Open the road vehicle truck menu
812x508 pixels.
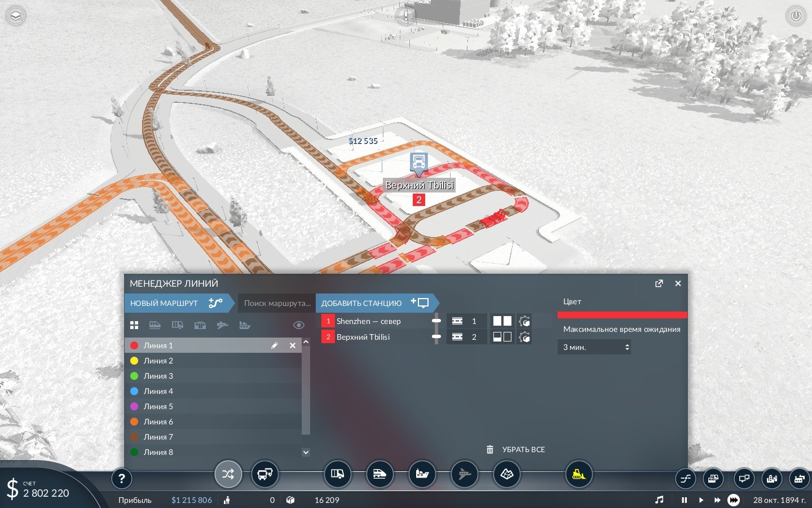pos(337,475)
